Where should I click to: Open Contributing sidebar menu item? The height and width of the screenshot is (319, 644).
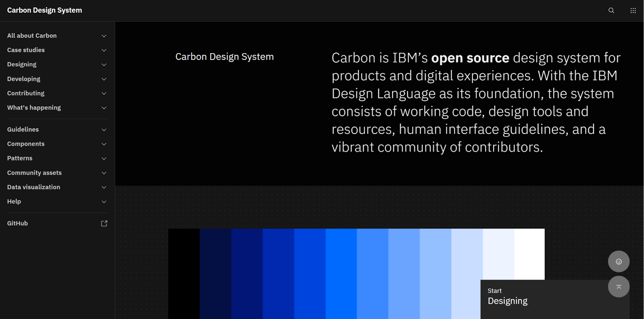click(x=57, y=93)
